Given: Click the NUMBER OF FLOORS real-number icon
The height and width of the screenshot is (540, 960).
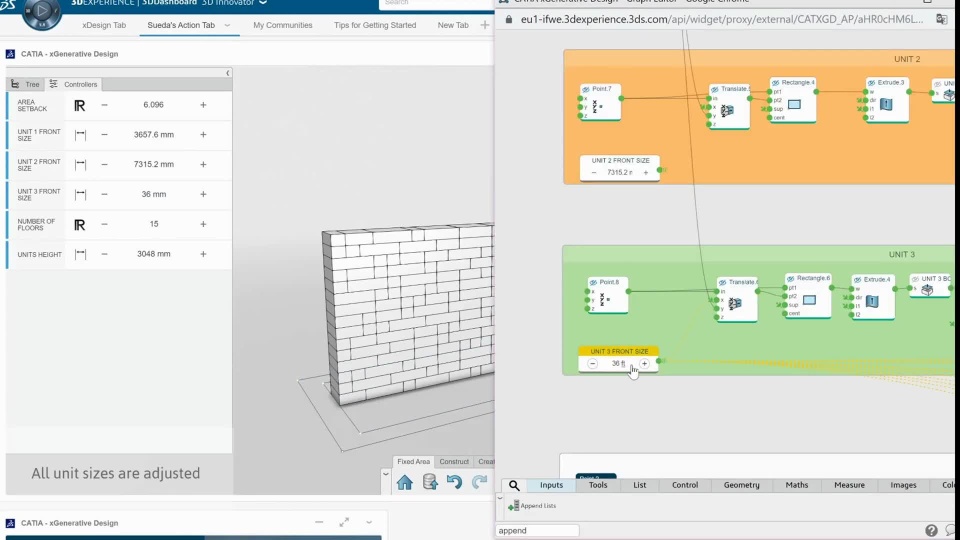Looking at the screenshot, I should (80, 225).
